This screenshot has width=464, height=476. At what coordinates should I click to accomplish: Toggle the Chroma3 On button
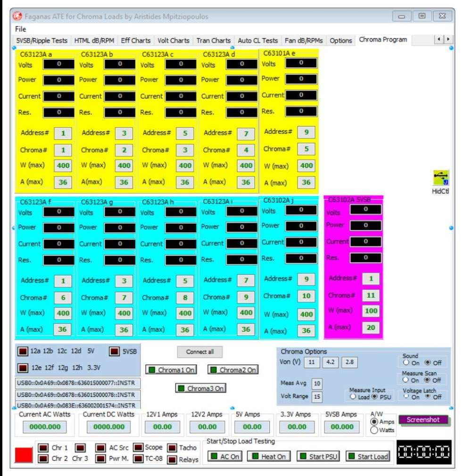201,388
